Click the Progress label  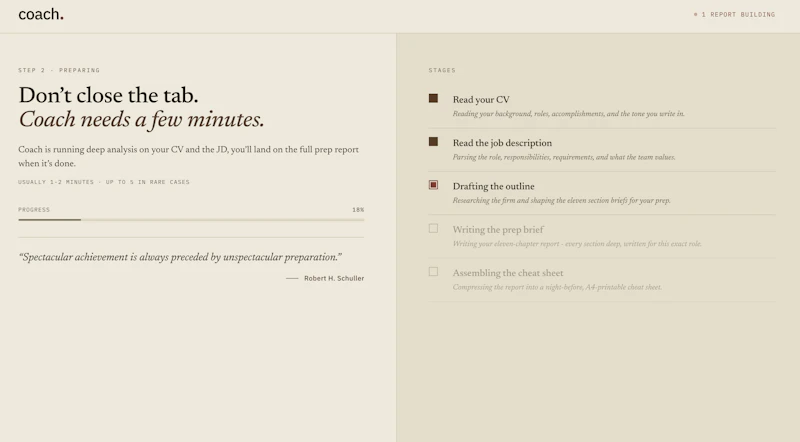coord(34,210)
